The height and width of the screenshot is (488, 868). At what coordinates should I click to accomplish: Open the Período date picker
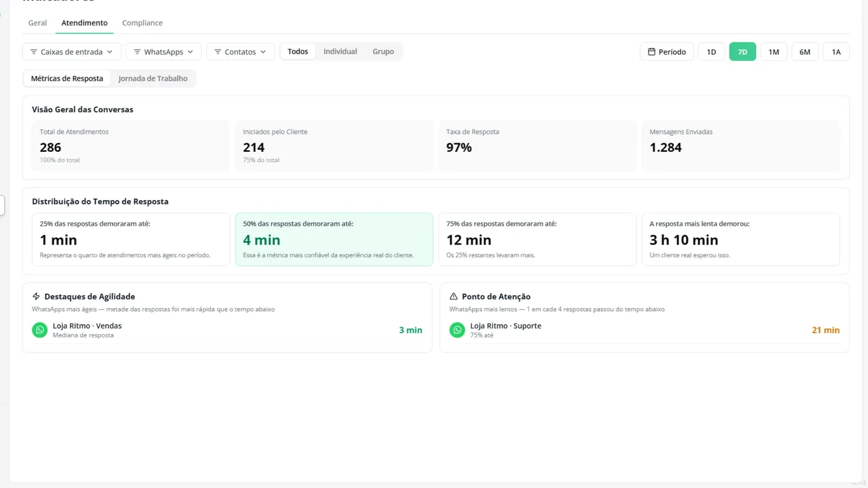(x=667, y=52)
